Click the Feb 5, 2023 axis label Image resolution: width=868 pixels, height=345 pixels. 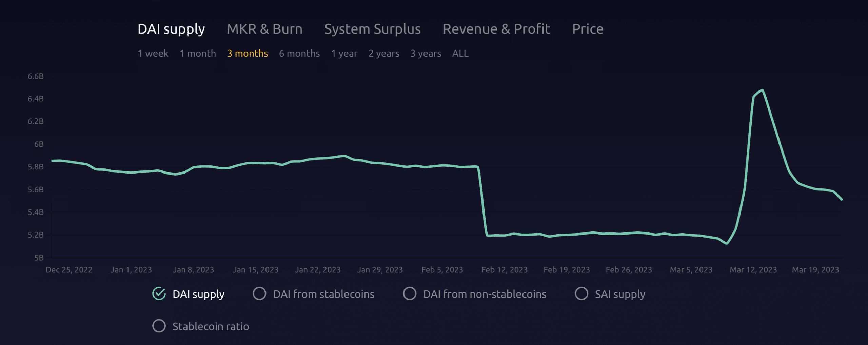pyautogui.click(x=442, y=270)
